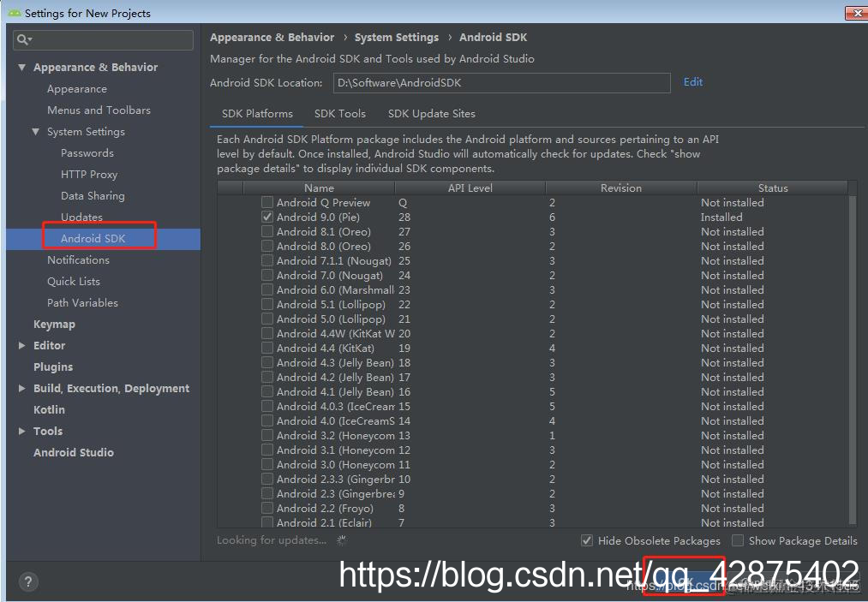Click the Android 4.0.3 (IceCream...) row name
The image size is (868, 602).
pyautogui.click(x=336, y=406)
